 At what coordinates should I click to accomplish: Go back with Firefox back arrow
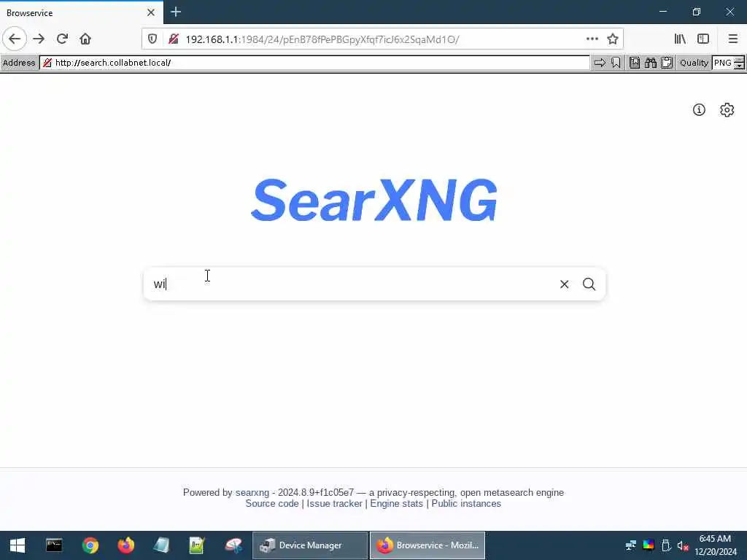15,39
